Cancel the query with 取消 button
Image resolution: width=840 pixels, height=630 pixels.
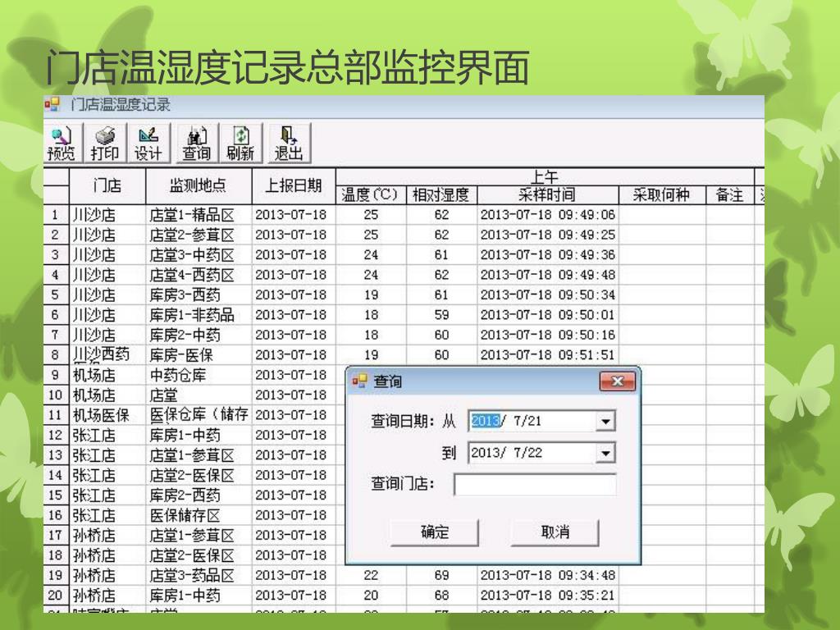pyautogui.click(x=555, y=532)
